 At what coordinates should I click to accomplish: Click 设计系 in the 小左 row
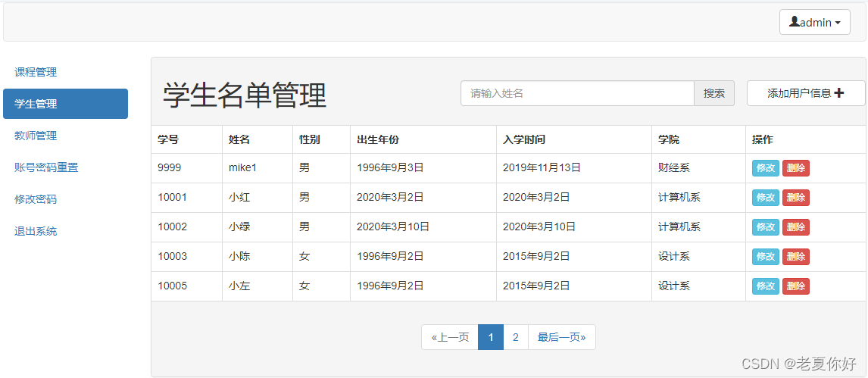click(x=673, y=286)
